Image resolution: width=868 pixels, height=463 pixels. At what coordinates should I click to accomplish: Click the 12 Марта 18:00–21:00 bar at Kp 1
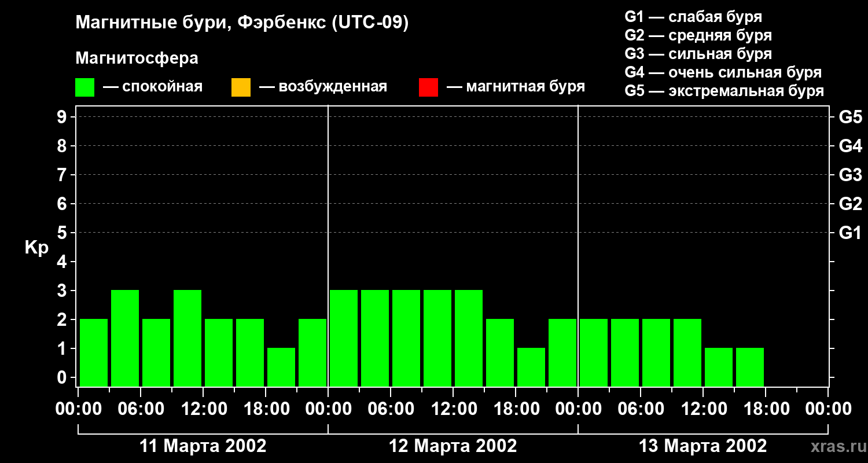[531, 367]
